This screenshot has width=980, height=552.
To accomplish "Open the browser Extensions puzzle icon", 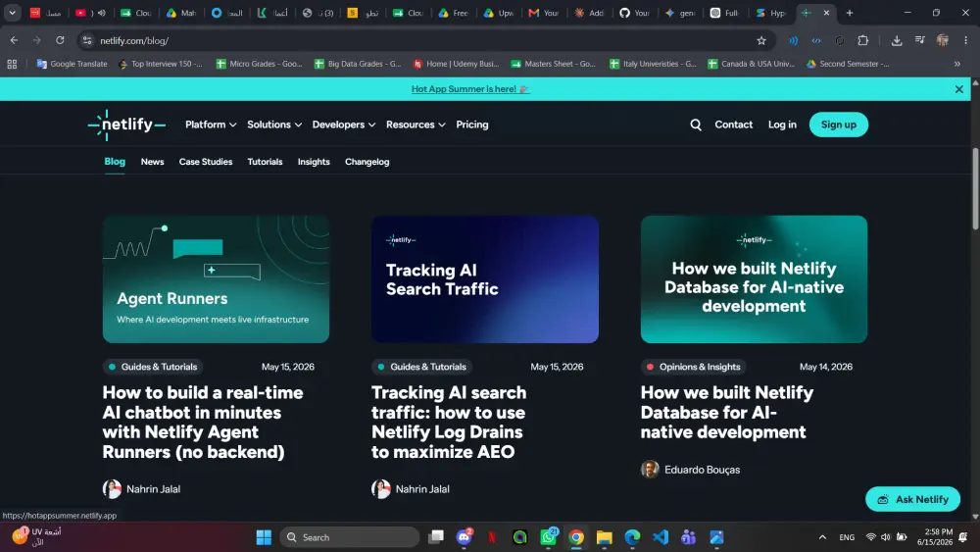I will [862, 40].
